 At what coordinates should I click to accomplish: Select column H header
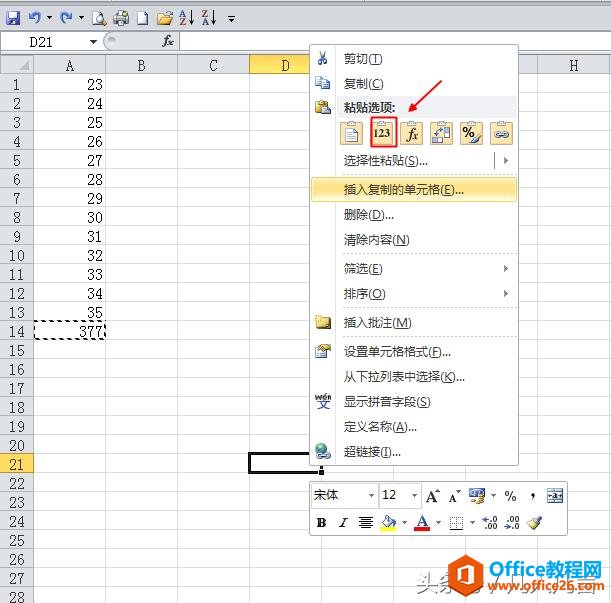point(574,65)
